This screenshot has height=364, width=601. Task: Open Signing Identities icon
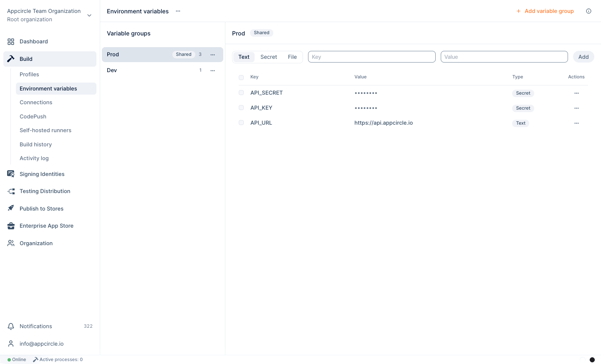11,174
